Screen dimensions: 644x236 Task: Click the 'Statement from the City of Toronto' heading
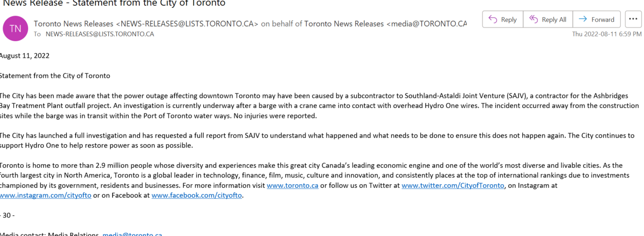coord(55,76)
